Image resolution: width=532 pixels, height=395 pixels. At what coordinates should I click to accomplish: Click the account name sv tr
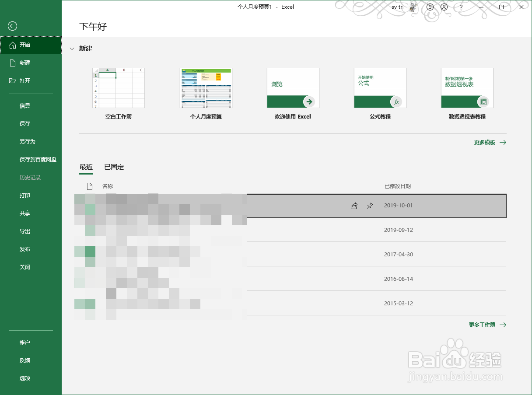(x=397, y=7)
